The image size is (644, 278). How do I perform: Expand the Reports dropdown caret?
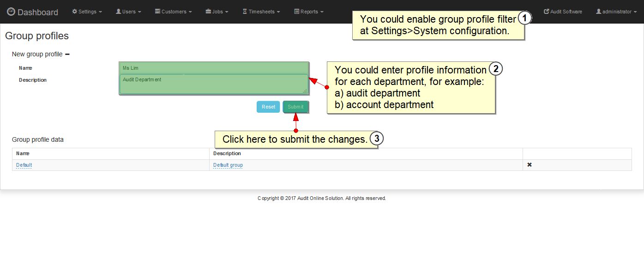322,12
